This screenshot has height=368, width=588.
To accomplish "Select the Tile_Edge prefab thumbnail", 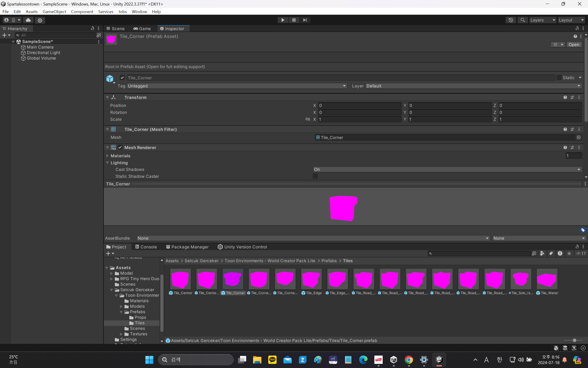I will pyautogui.click(x=311, y=279).
